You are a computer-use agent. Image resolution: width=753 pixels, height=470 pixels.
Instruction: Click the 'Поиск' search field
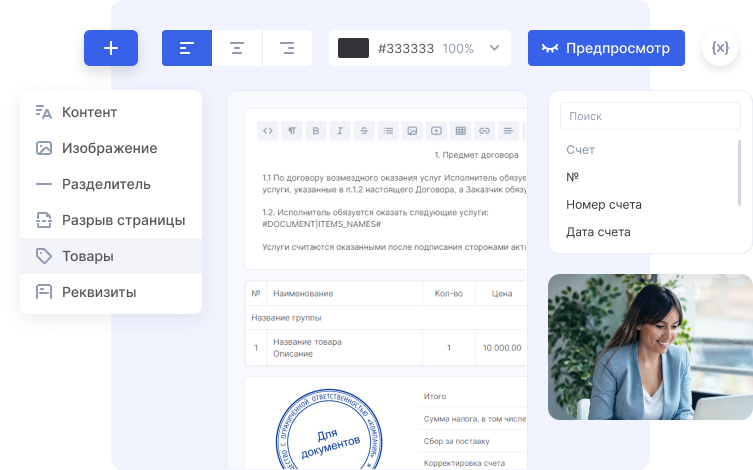(650, 116)
